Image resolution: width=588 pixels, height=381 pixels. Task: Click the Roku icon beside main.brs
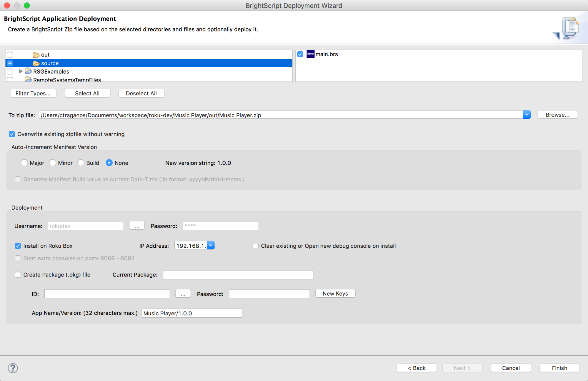click(310, 54)
